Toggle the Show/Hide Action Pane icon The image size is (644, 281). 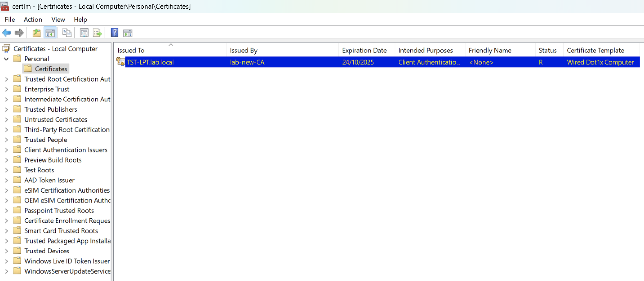coord(127,33)
